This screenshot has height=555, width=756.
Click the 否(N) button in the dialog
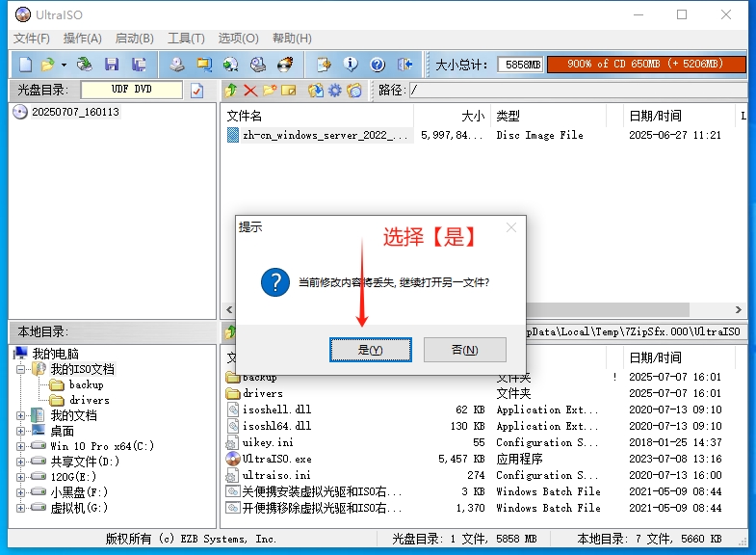[x=464, y=350]
